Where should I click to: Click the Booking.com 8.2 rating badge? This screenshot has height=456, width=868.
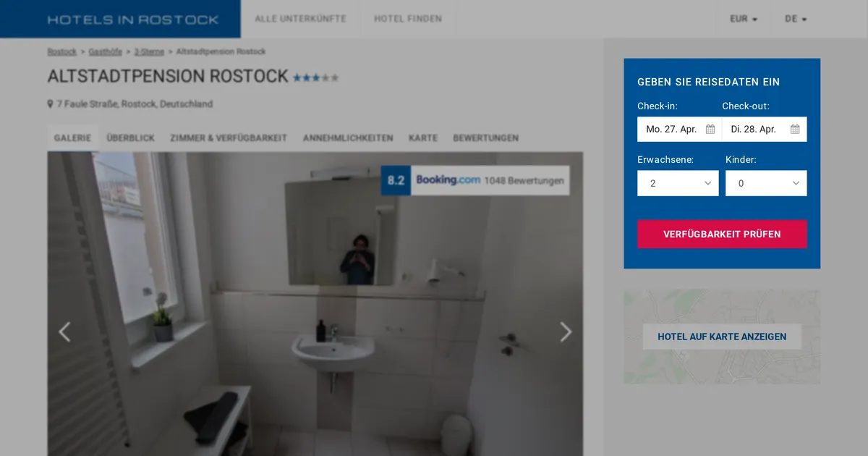click(x=475, y=181)
